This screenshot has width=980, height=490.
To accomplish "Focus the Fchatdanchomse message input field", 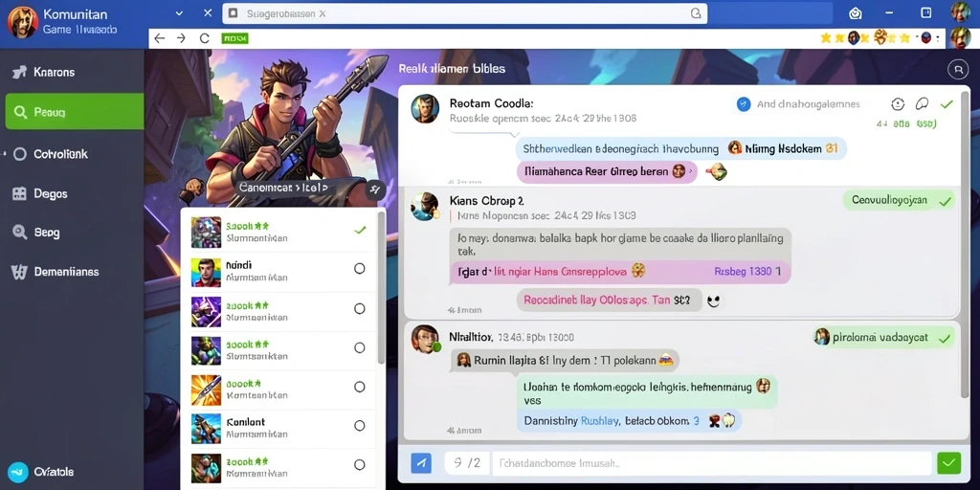I will [x=711, y=463].
